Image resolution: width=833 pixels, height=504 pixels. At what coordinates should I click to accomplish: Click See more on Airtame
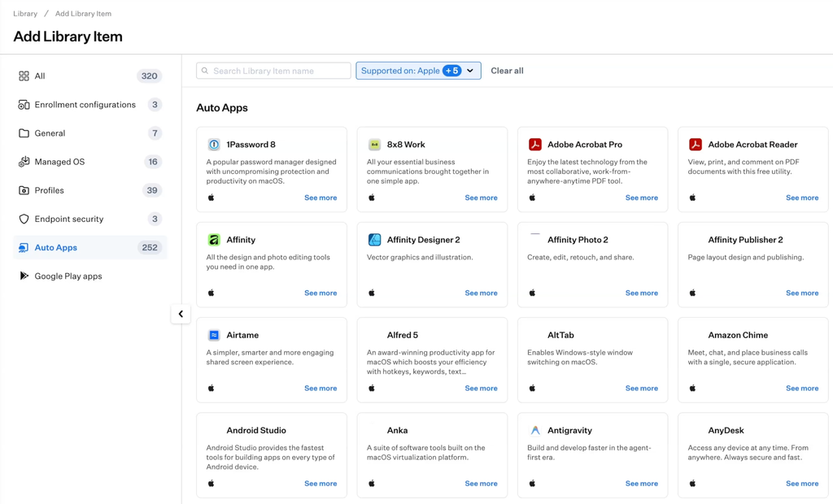point(321,389)
